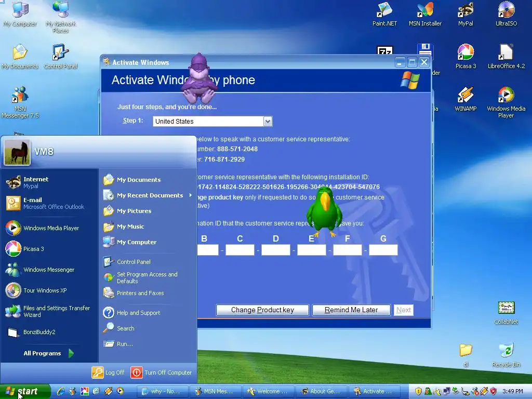This screenshot has width=532, height=399.
Task: Click the Next button in activation wizard
Action: [403, 310]
